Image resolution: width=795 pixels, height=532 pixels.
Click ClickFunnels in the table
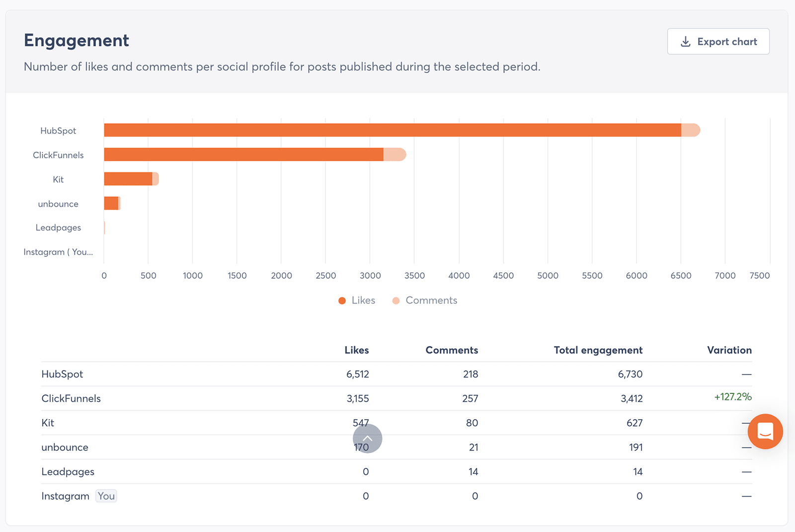(x=71, y=398)
